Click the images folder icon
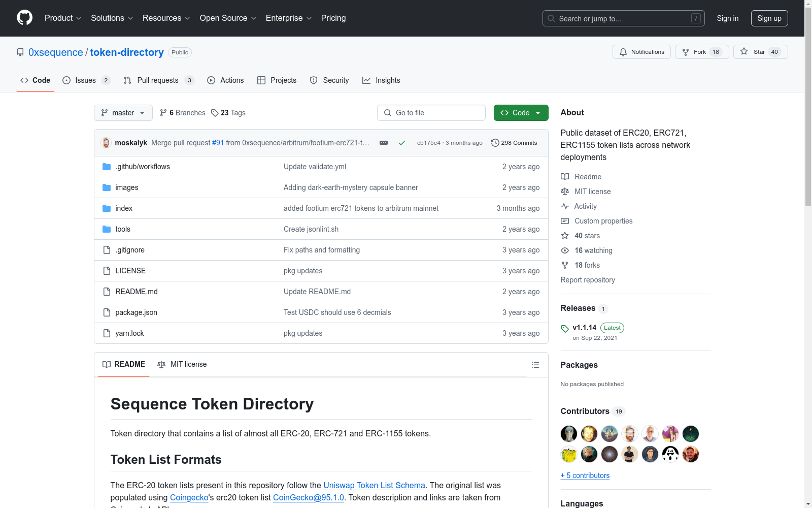The height and width of the screenshot is (508, 812). 107,187
